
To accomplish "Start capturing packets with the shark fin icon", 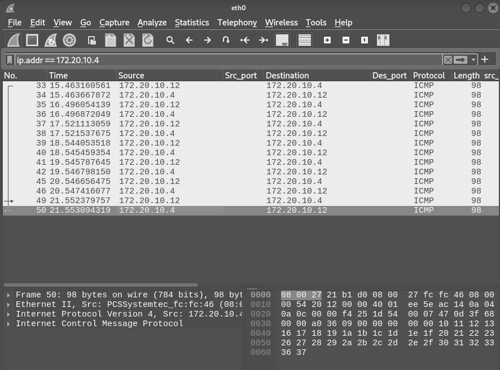I will [14, 40].
